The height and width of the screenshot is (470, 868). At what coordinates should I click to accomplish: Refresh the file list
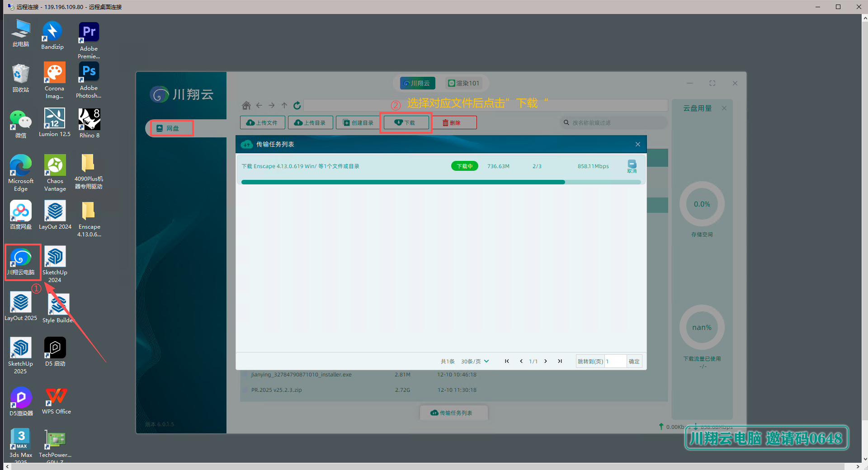297,105
